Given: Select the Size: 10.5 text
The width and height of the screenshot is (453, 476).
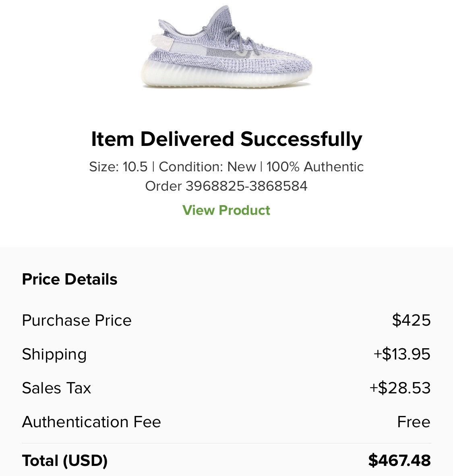Looking at the screenshot, I should pos(118,167).
